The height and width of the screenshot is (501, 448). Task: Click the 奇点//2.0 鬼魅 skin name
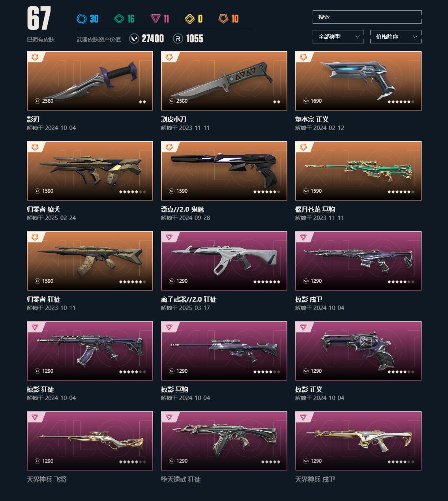(182, 209)
